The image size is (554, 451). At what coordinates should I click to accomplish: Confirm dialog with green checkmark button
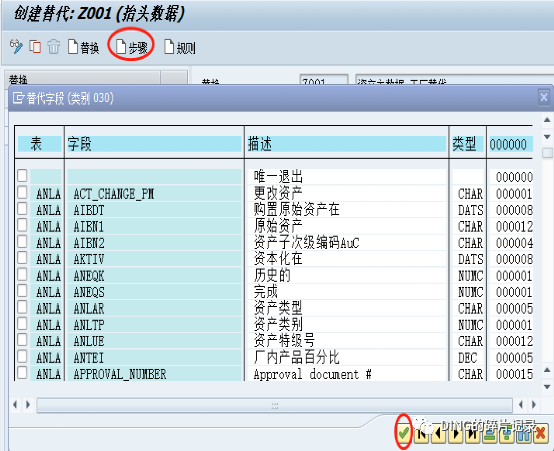(x=403, y=433)
